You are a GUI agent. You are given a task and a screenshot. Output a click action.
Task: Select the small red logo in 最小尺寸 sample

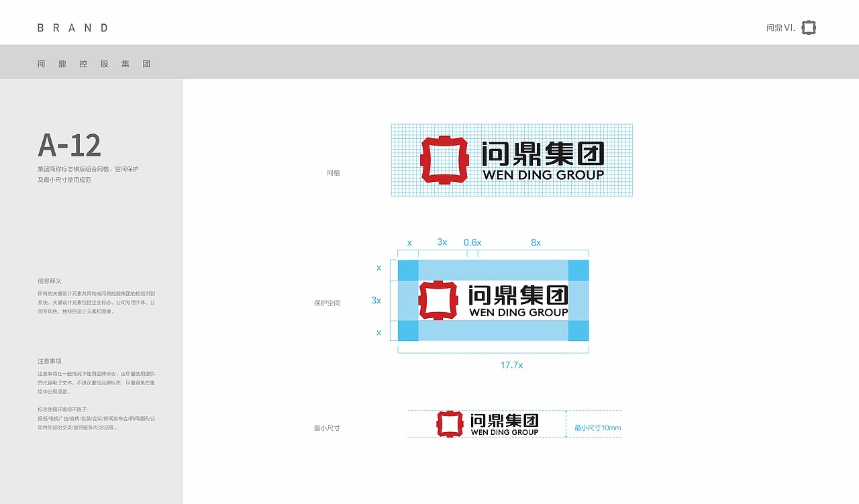450,423
